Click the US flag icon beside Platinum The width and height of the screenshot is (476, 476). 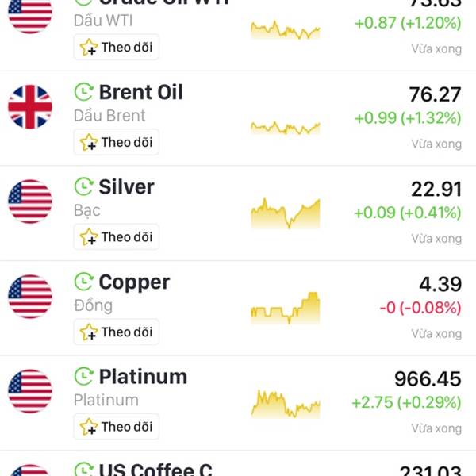(x=30, y=391)
